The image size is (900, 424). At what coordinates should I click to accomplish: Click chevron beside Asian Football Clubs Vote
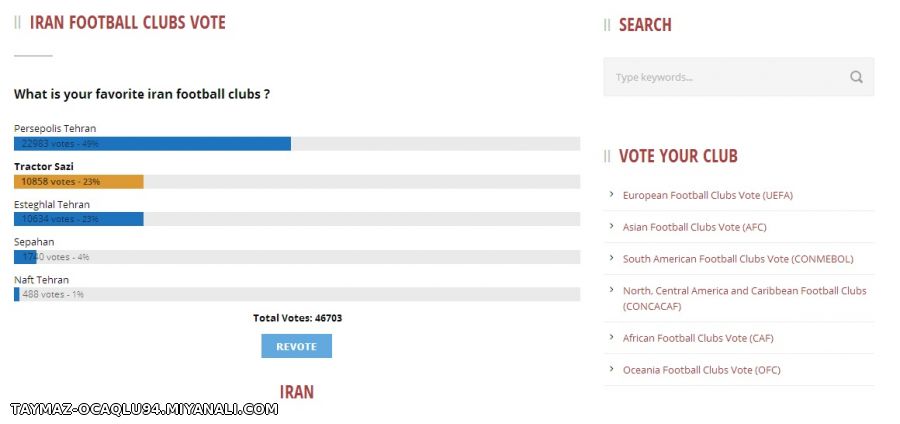pyautogui.click(x=612, y=226)
